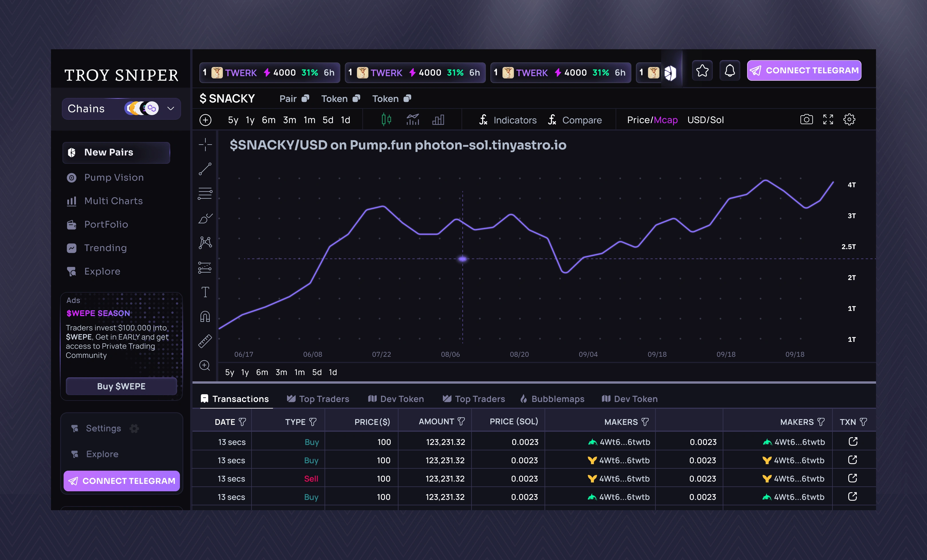Open chart settings gear
This screenshot has width=927, height=560.
849,120
